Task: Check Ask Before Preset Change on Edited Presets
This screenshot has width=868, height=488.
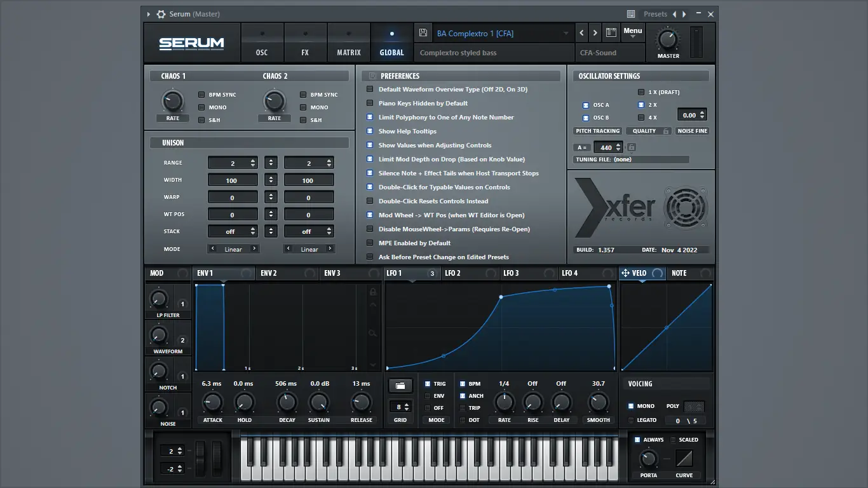Action: (x=370, y=257)
